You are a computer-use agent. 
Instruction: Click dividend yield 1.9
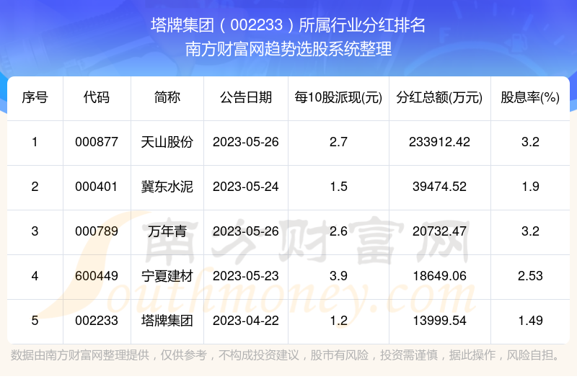coord(530,187)
